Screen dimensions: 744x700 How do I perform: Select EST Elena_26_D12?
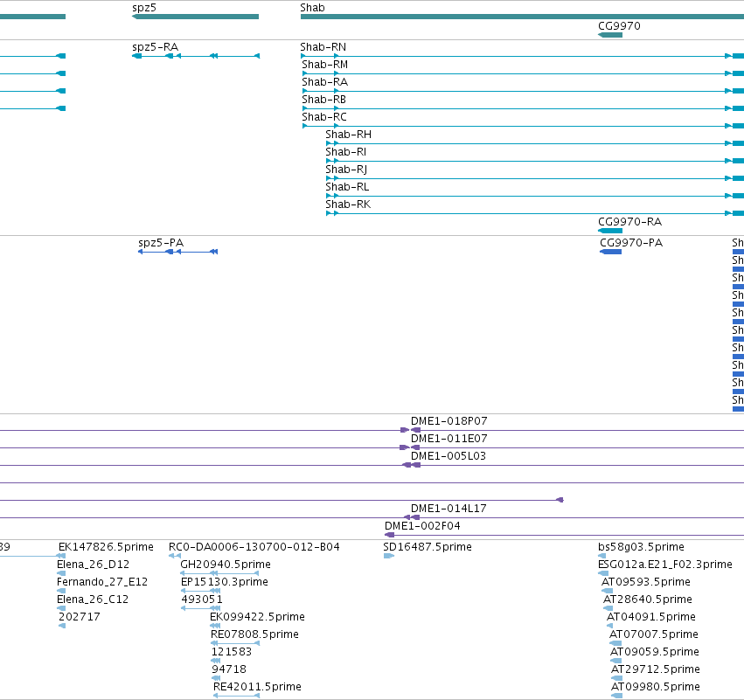coord(93,565)
